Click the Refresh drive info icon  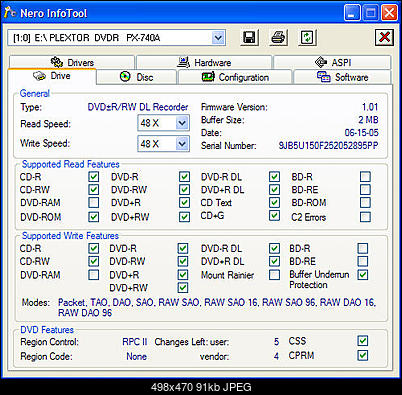click(307, 37)
